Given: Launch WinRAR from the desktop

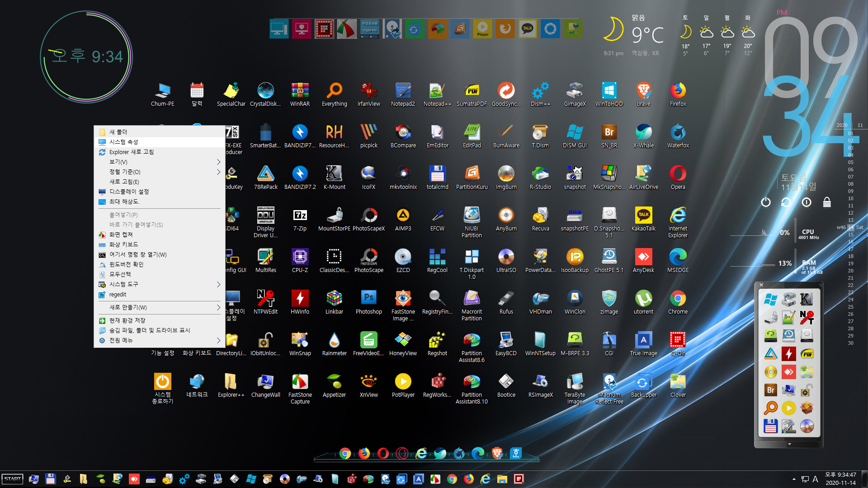Looking at the screenshot, I should [x=300, y=94].
